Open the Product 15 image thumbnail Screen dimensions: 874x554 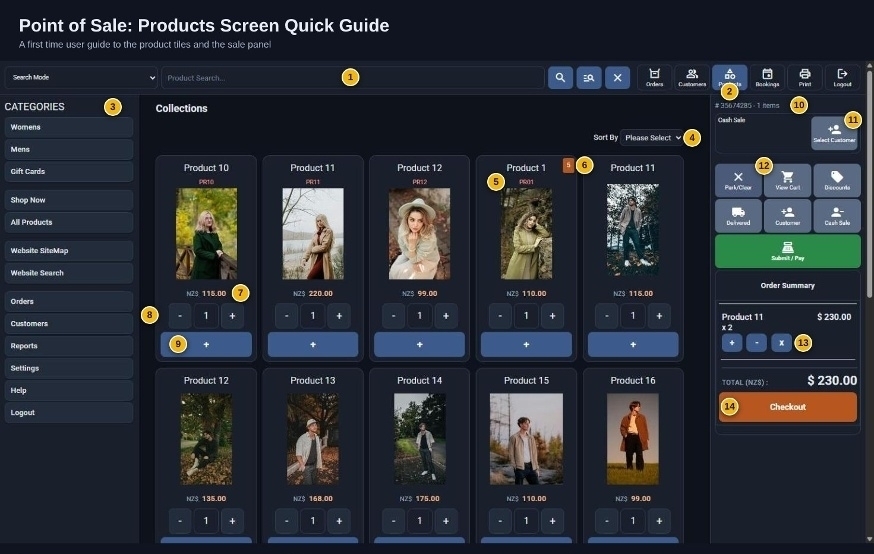click(x=526, y=439)
